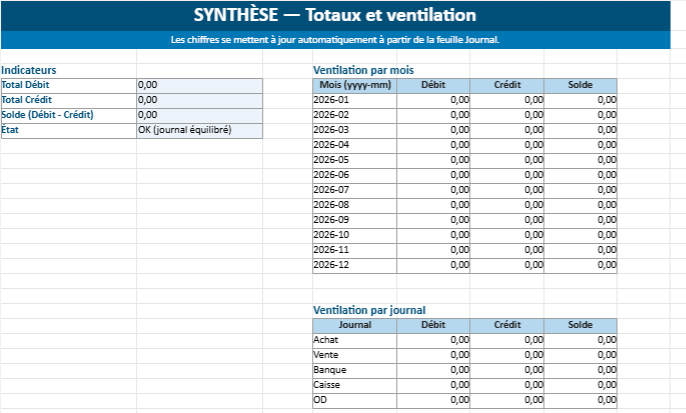Click the Solde value for 2026-09

[581, 220]
